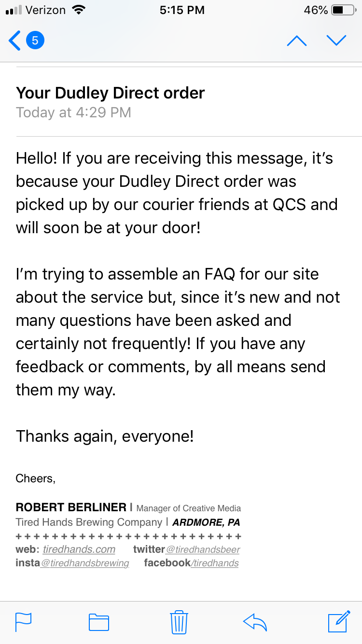
Task: Open reply options with the arrow icon
Action: [x=255, y=622]
